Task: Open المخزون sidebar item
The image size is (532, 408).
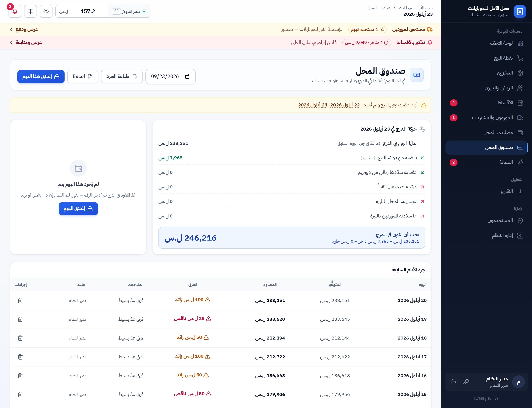Action: click(x=486, y=73)
